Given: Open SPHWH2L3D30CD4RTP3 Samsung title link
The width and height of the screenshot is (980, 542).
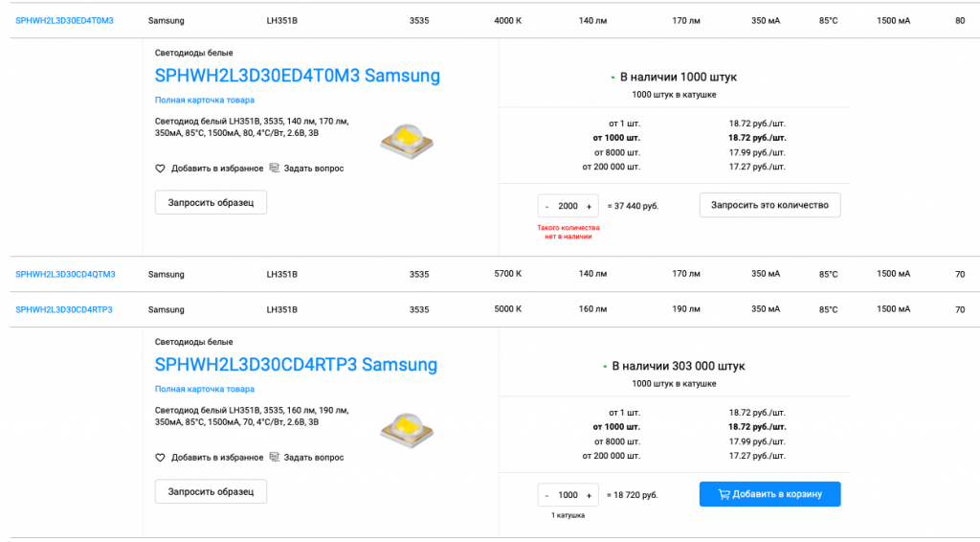Looking at the screenshot, I should [x=296, y=365].
